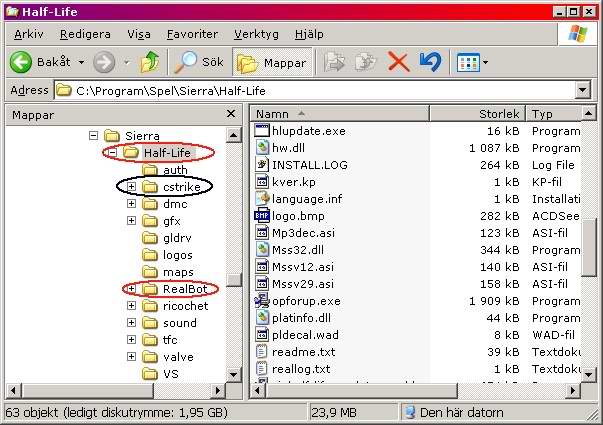Click the Copy To folder icon

coord(365,62)
